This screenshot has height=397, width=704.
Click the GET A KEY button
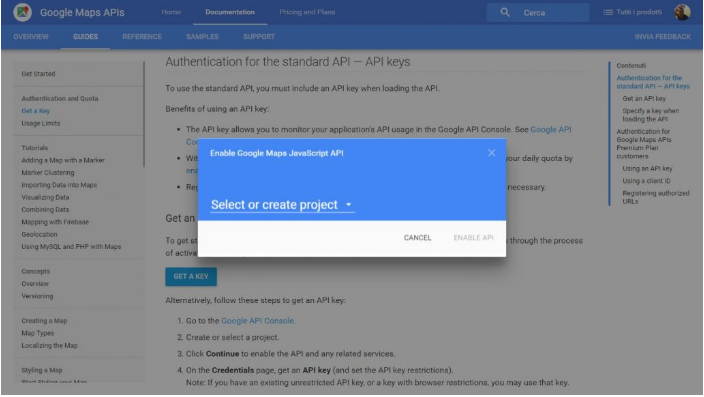coord(191,277)
